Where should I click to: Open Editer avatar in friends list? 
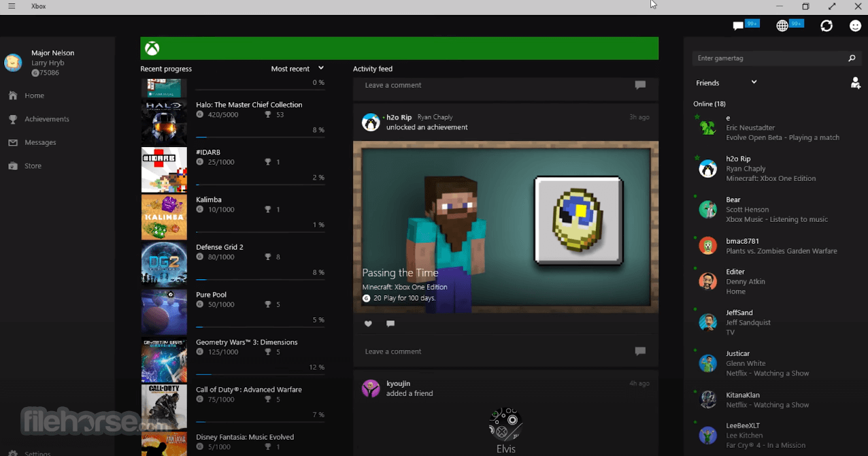[708, 281]
